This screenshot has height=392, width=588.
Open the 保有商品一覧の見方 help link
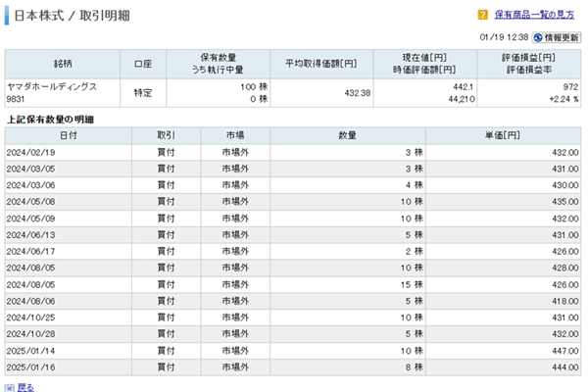click(535, 16)
